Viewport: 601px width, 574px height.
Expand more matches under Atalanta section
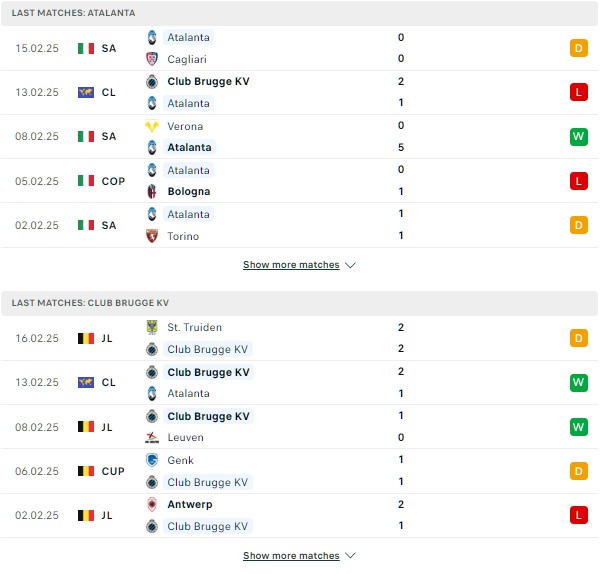point(291,265)
